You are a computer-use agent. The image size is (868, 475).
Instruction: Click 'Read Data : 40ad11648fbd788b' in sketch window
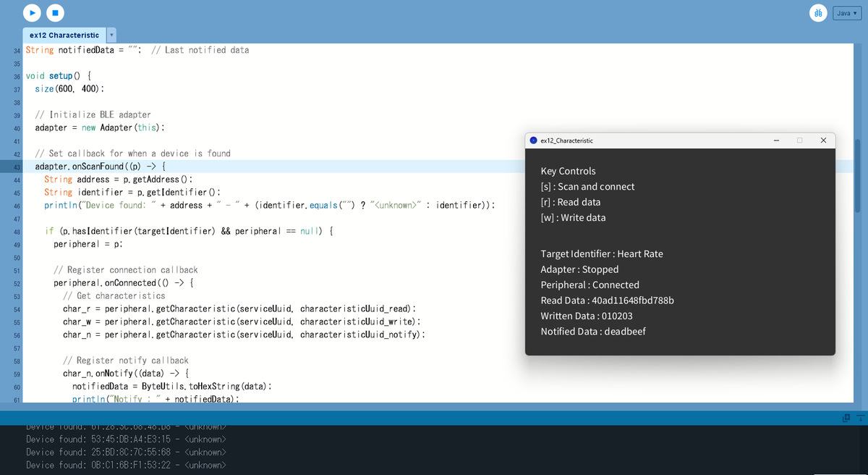pos(608,300)
